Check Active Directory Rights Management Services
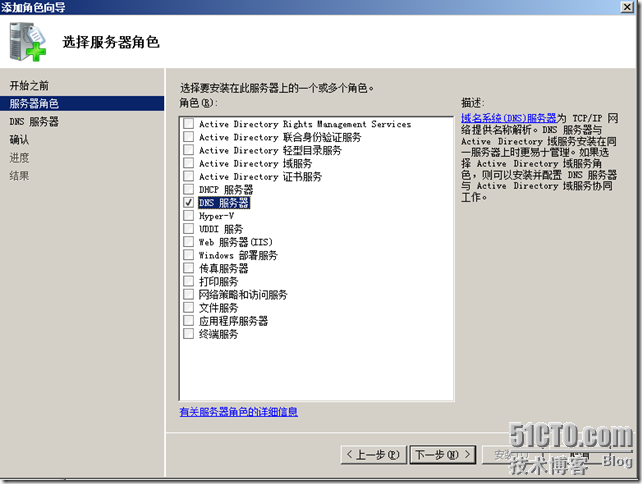This screenshot has height=484, width=642. (x=188, y=123)
